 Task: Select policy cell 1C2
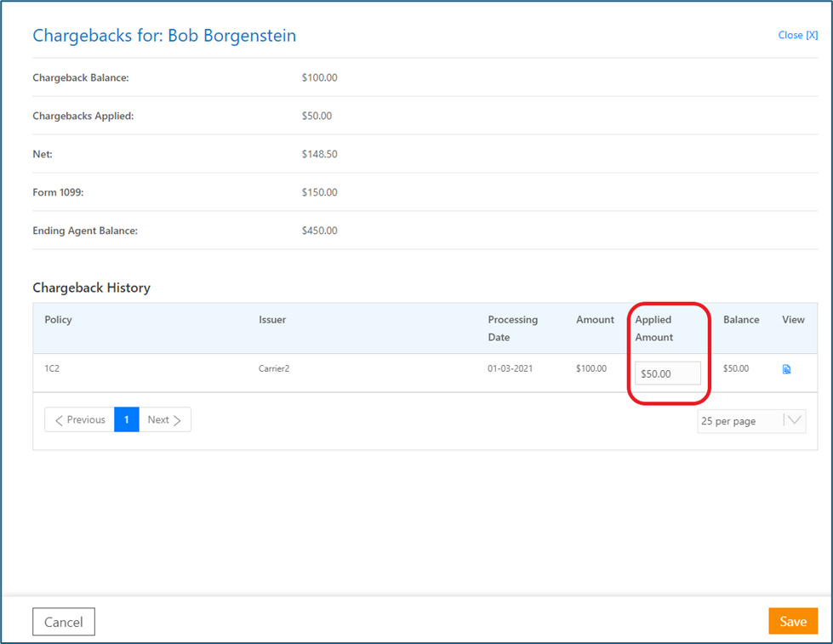(x=52, y=368)
